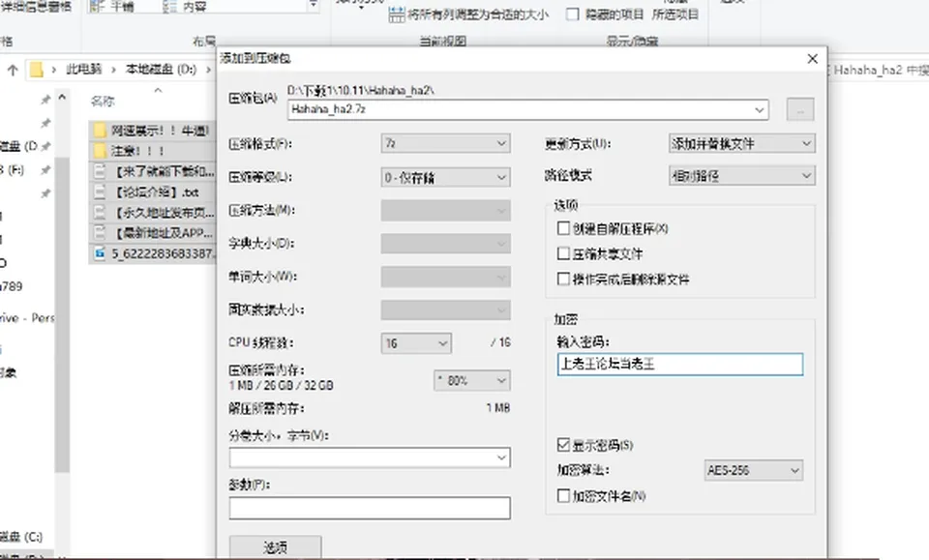Open the 更新方式 dropdown
The image size is (929, 560).
pyautogui.click(x=742, y=143)
